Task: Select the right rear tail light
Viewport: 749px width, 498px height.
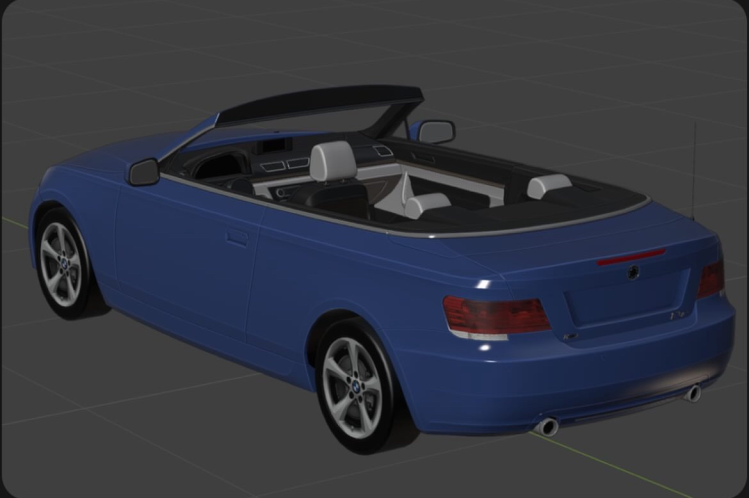Action: pyautogui.click(x=711, y=279)
